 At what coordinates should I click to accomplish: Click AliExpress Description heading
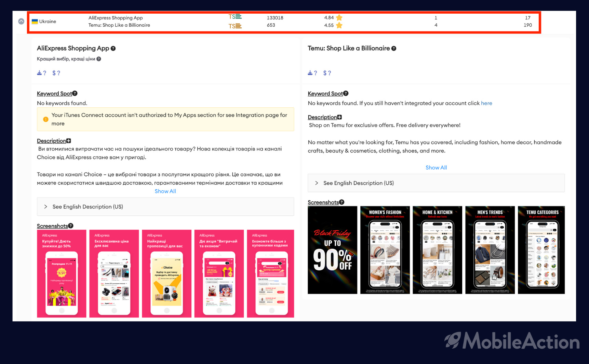(x=51, y=141)
